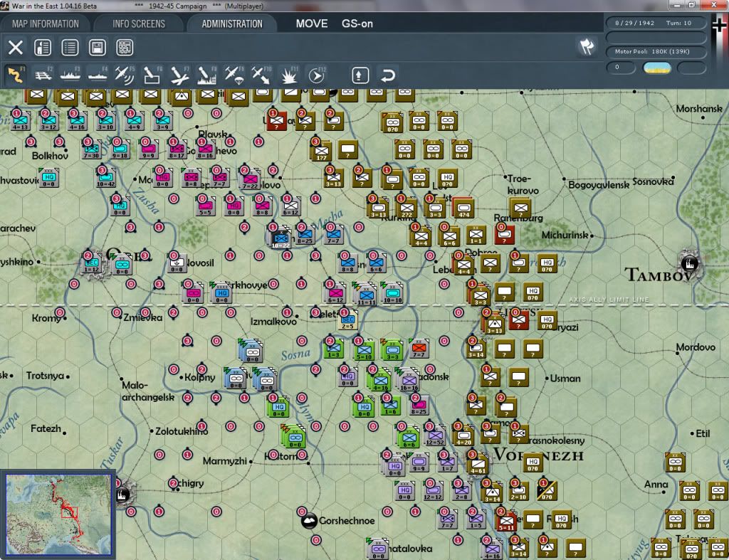Click the Zolotukhino town label
Screen dimensions: 729x560
pos(182,431)
